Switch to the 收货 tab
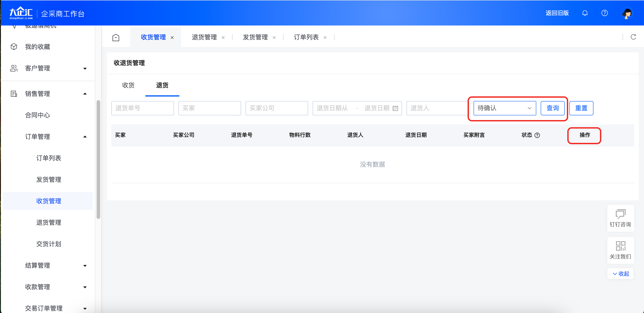The height and width of the screenshot is (313, 644). pos(128,85)
